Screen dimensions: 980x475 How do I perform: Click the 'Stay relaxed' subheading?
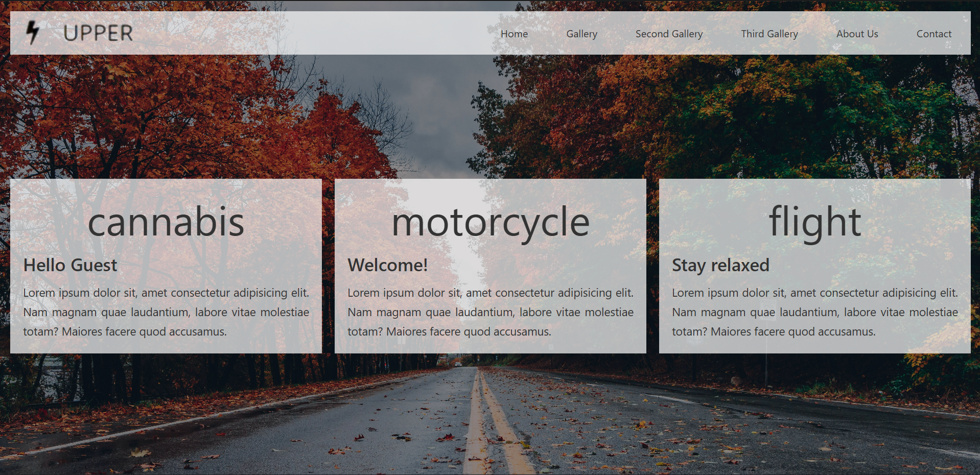(720, 265)
